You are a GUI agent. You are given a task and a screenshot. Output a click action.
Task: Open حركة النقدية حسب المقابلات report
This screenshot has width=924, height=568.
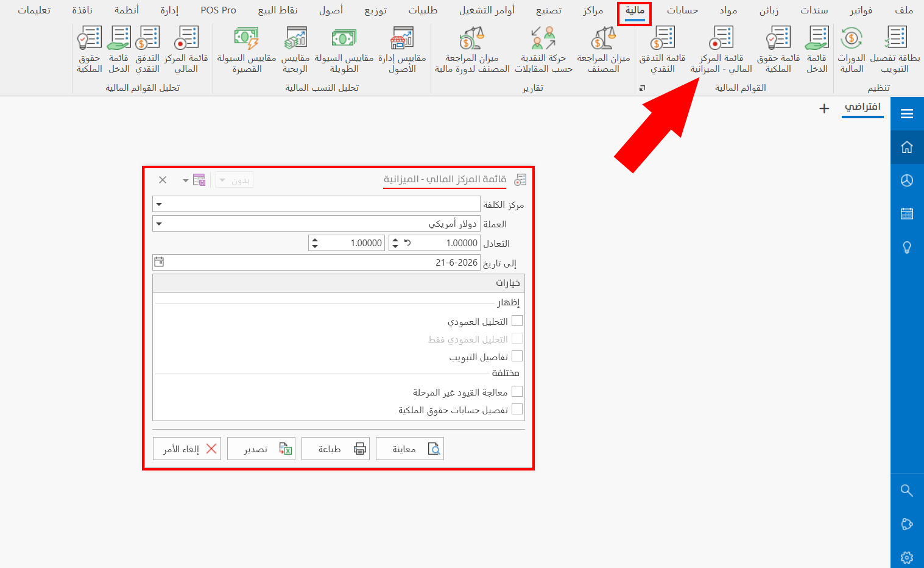tap(543, 50)
